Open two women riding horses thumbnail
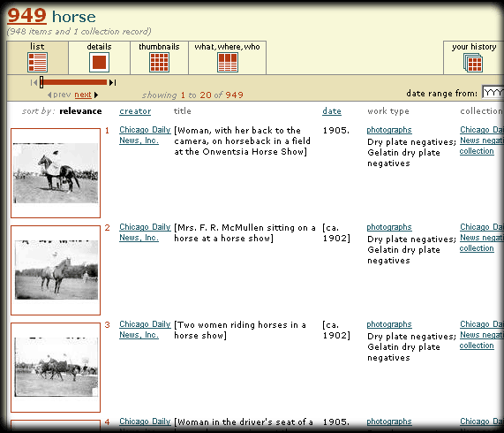The height and width of the screenshot is (433, 504). tap(56, 368)
